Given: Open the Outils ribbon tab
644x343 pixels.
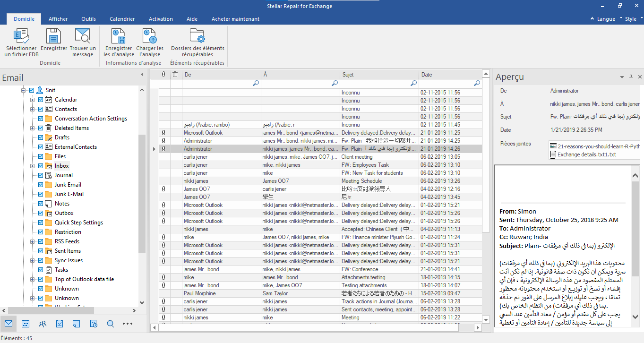Looking at the screenshot, I should (x=88, y=19).
